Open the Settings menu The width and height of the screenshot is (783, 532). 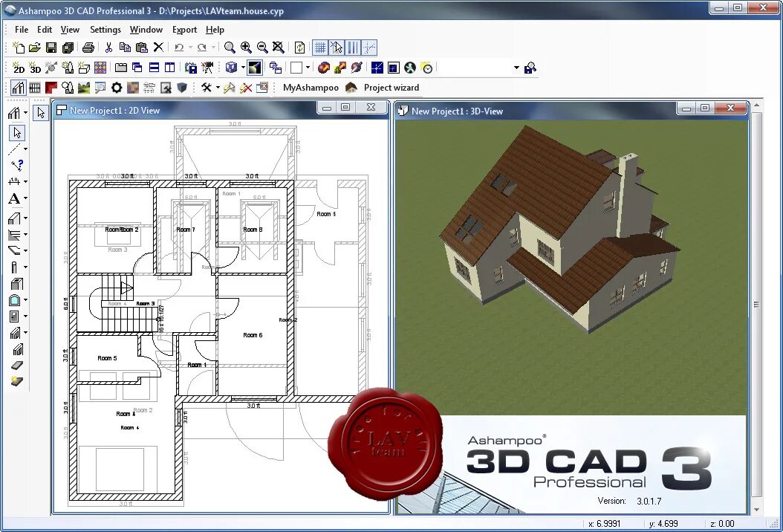coord(105,30)
